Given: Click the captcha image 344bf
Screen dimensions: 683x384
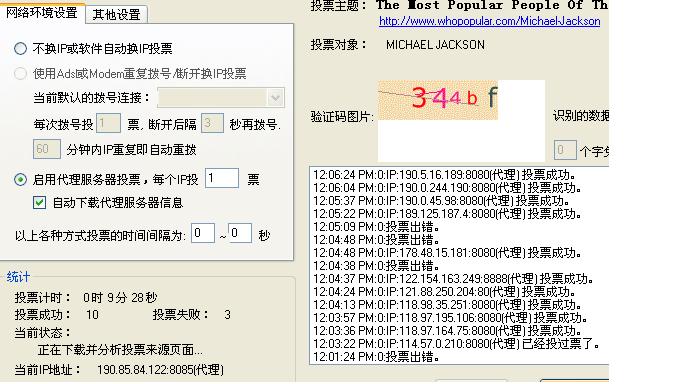Looking at the screenshot, I should point(437,100).
